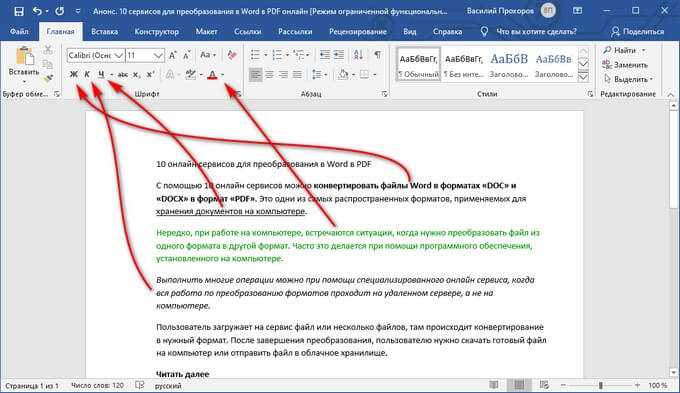Viewport: 680px width, 393px height.
Task: Click the bullet list icon
Action: tap(255, 55)
